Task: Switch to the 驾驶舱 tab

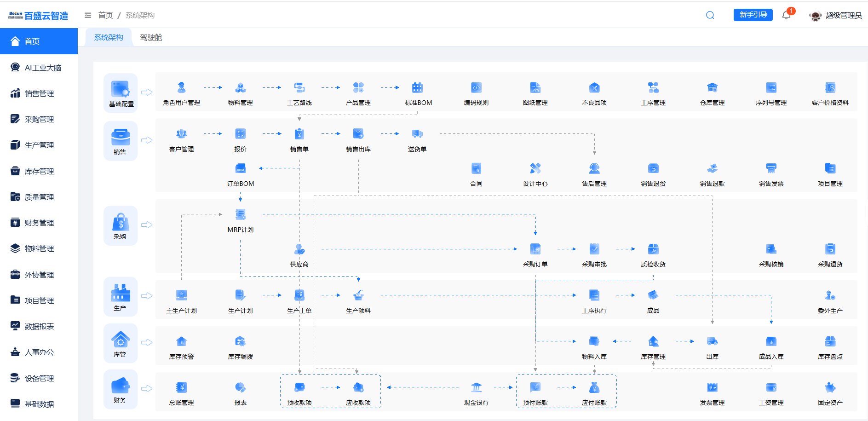Action: coord(151,37)
